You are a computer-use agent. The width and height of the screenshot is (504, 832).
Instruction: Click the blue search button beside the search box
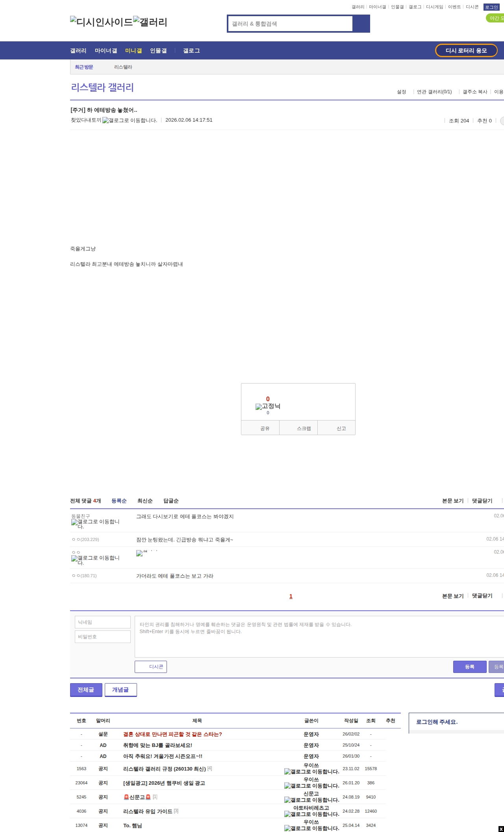point(361,24)
